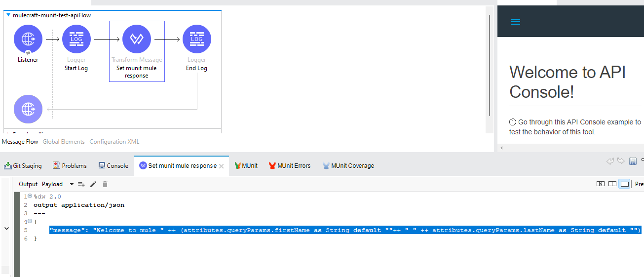Collapse the mulecraft-munit-test-apiFlow flow
The image size is (644, 277).
click(8, 15)
